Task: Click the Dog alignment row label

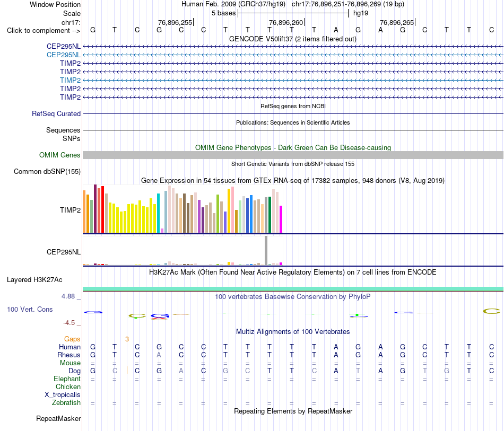Action: pos(74,371)
